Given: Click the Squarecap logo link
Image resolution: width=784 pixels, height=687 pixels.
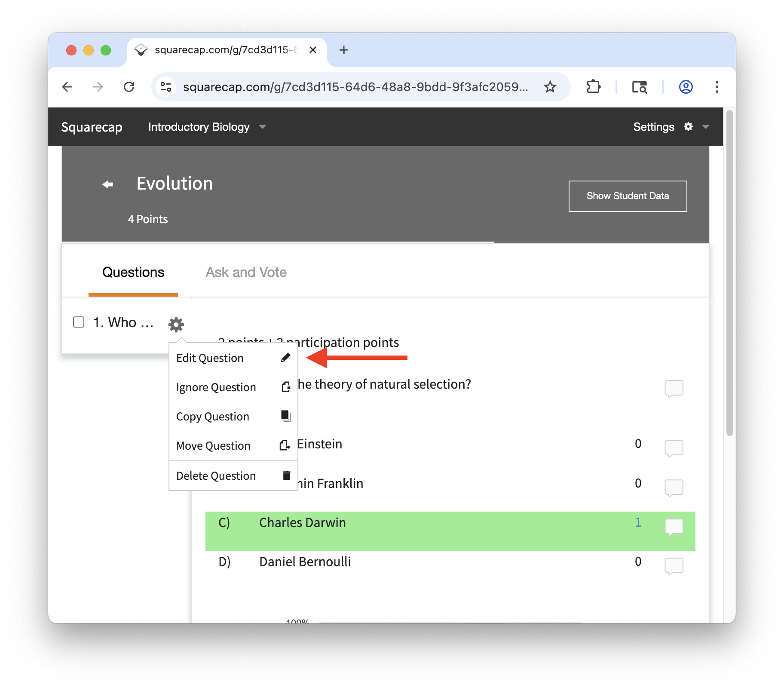Looking at the screenshot, I should 92,127.
